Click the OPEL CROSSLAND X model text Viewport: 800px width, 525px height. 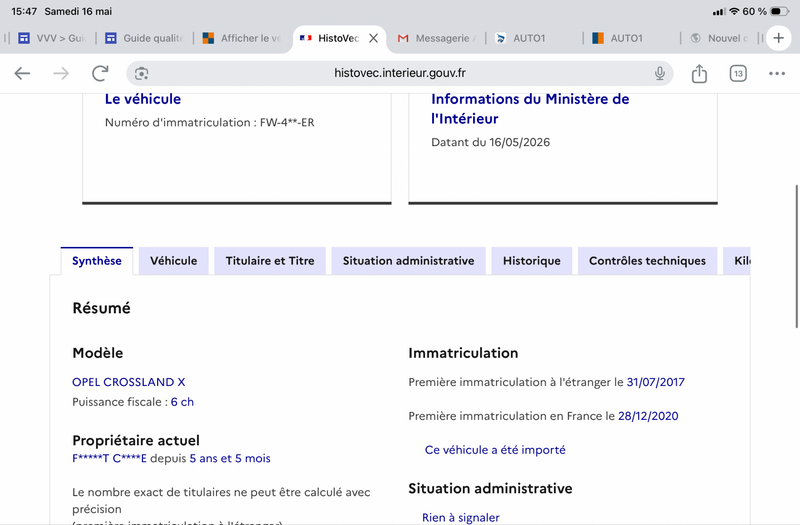129,382
